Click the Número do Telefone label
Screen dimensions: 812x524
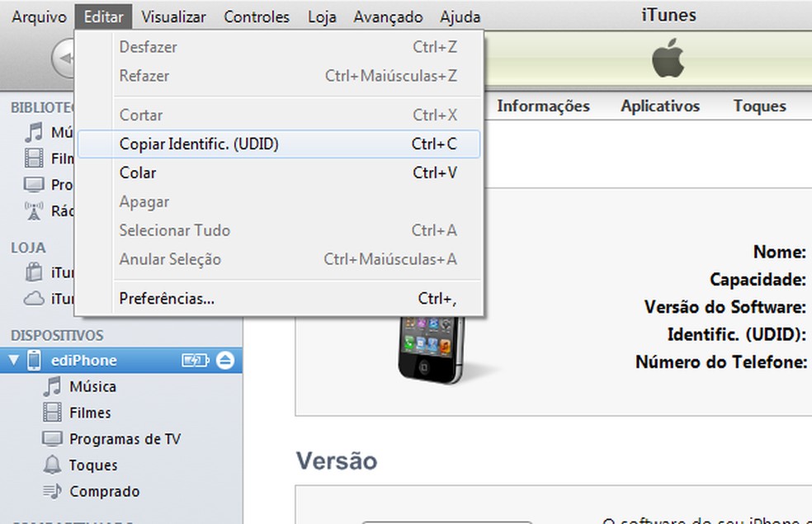click(721, 362)
